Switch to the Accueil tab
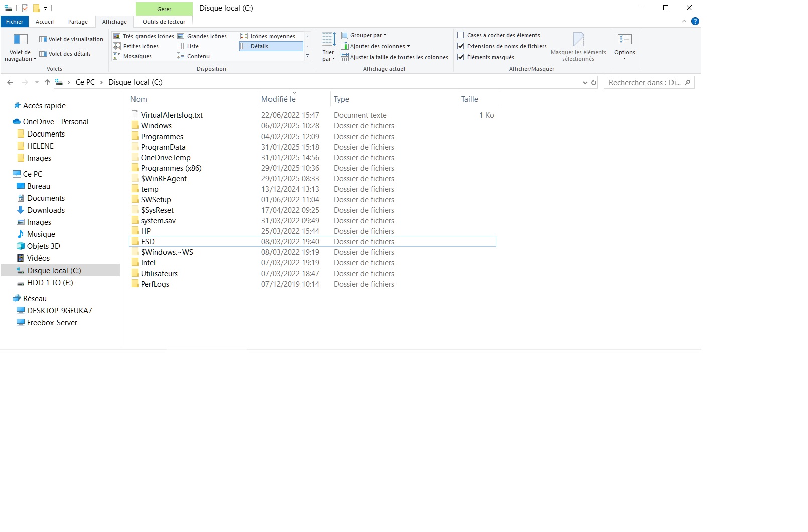Viewport: 808px width, 532px height. coord(45,22)
